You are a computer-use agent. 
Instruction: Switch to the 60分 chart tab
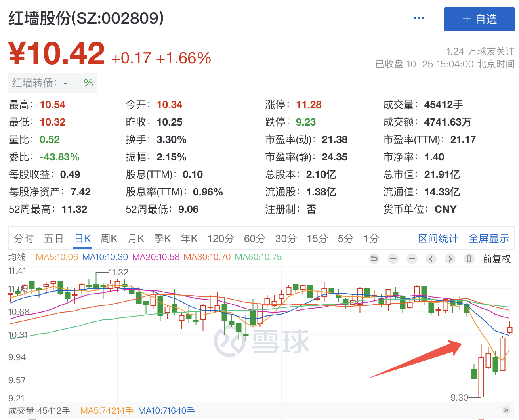(254, 239)
